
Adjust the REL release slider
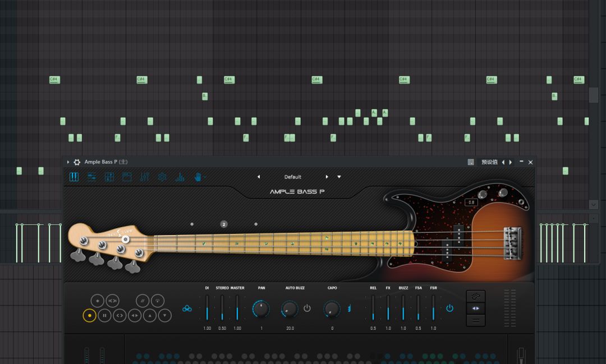(373, 307)
